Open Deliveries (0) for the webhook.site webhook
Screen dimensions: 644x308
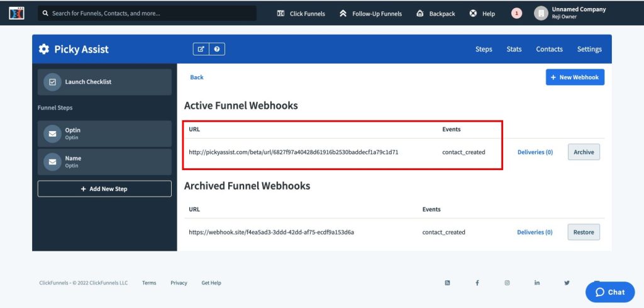point(535,232)
